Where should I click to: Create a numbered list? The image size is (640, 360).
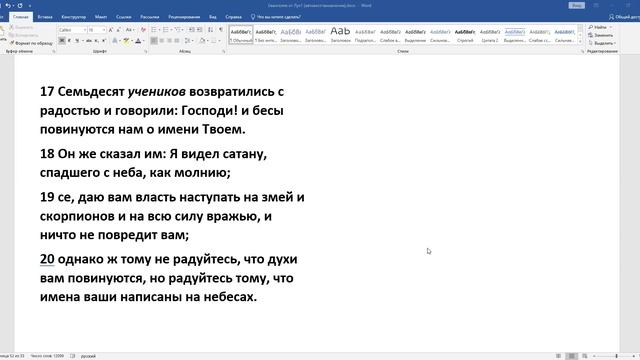(x=166, y=30)
